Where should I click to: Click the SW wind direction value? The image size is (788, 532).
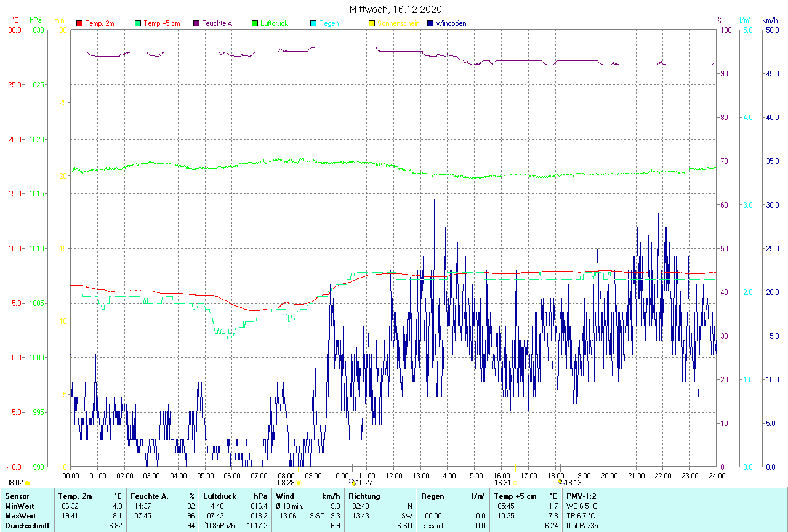tap(407, 516)
